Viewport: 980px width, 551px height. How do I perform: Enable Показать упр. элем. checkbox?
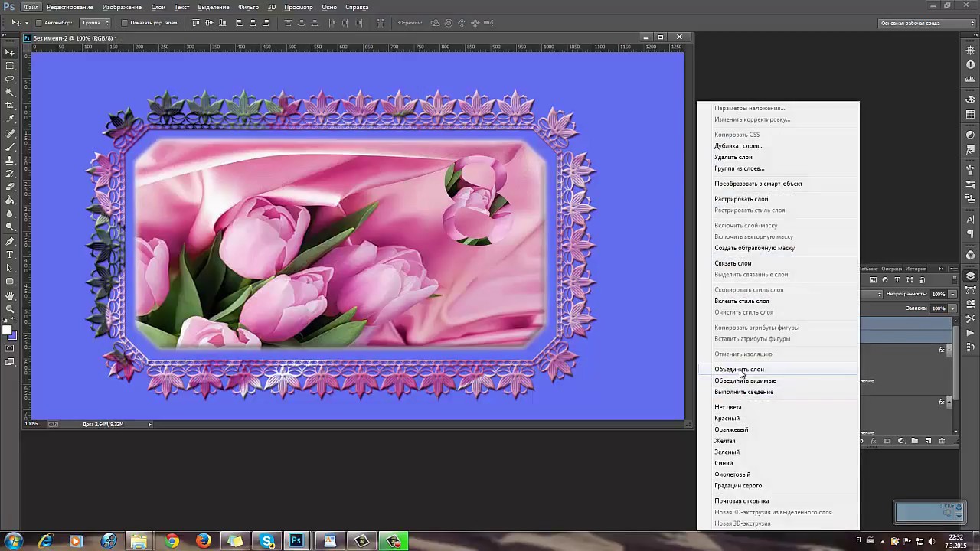pos(125,23)
